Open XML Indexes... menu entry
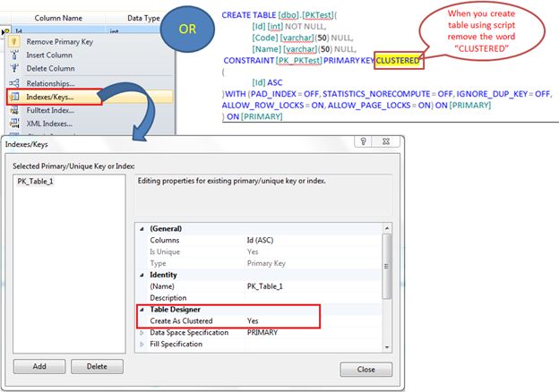559x392 pixels. pos(49,124)
